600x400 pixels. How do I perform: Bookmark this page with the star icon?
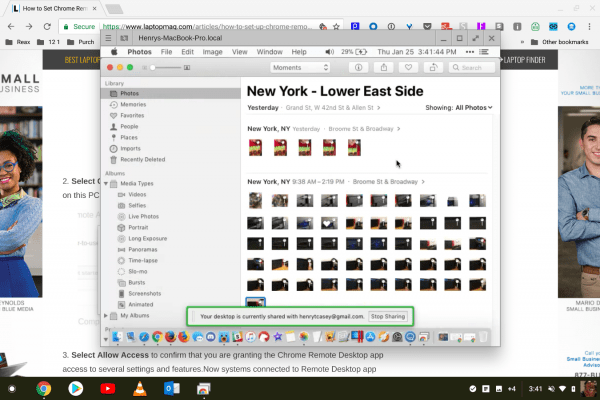[x=336, y=26]
